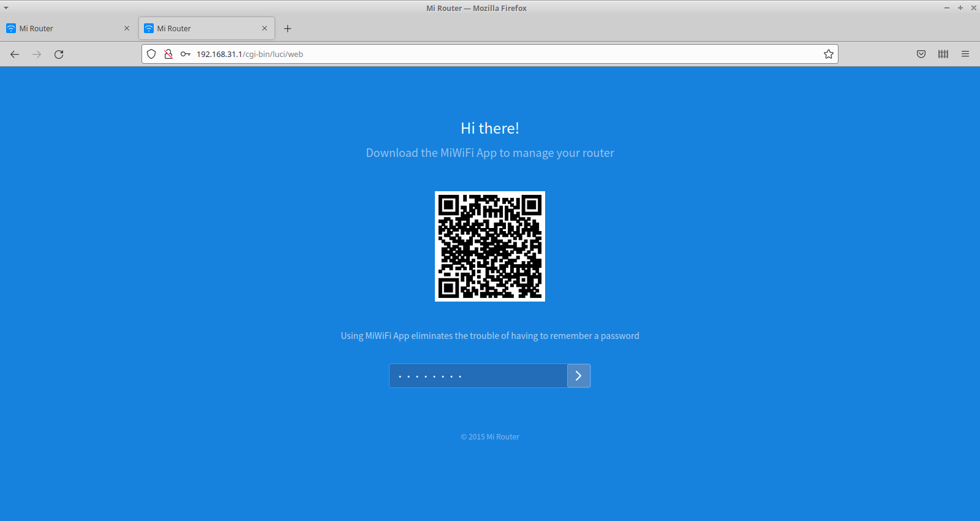The width and height of the screenshot is (980, 521).
Task: Click the 'Hi there!' heading
Action: [490, 128]
